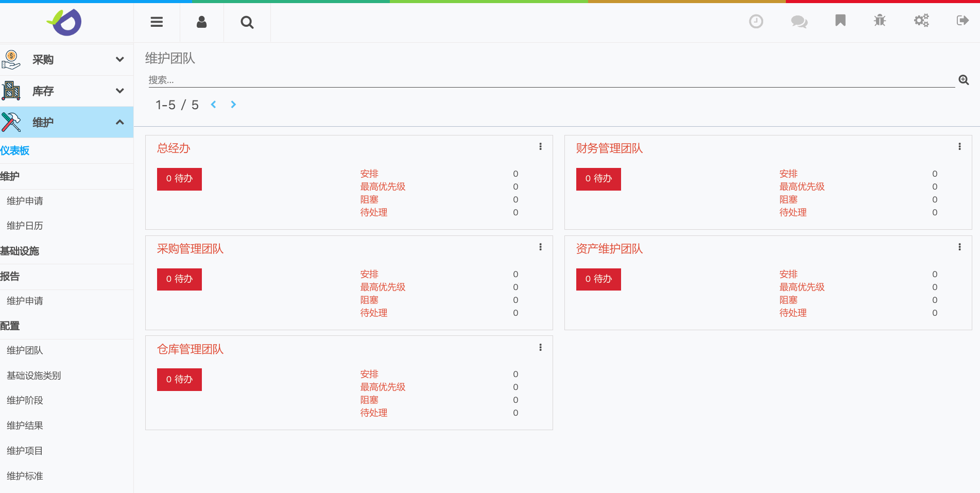This screenshot has width=980, height=493.
Task: Click the top bar search icon
Action: click(247, 22)
